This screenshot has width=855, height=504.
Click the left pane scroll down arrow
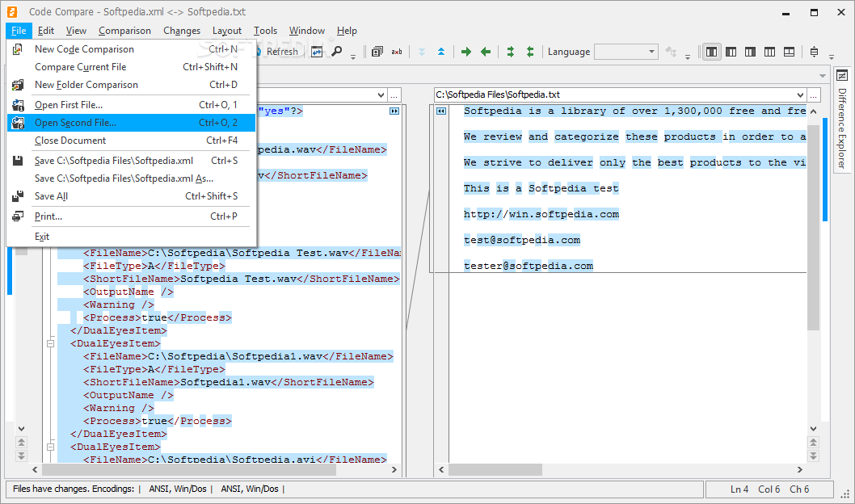21,429
